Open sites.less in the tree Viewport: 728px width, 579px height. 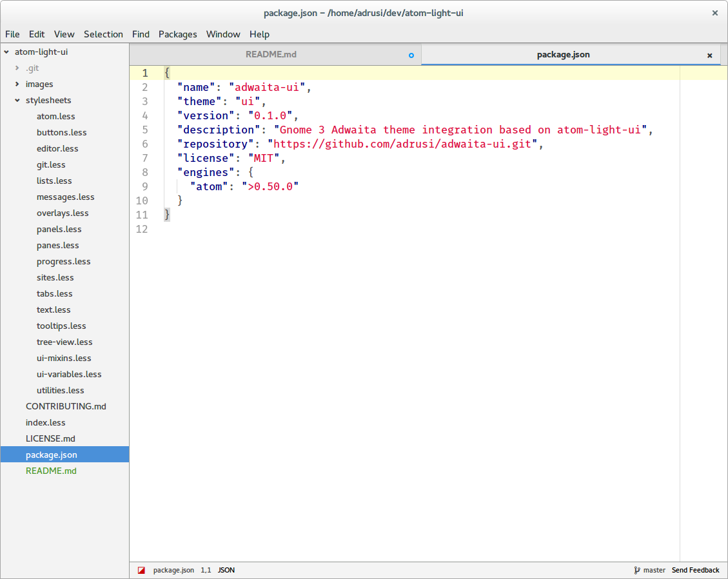coord(55,278)
